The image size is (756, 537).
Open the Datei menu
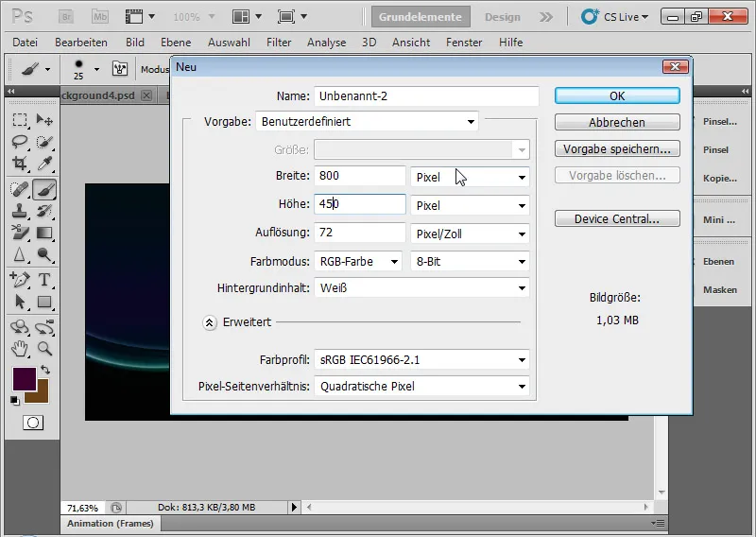26,43
